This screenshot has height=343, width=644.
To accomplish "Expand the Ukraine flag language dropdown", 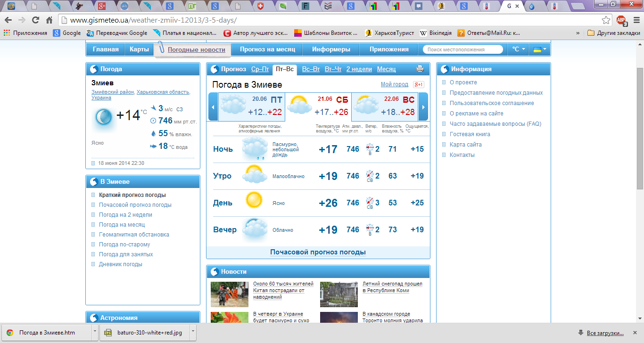I will 539,49.
